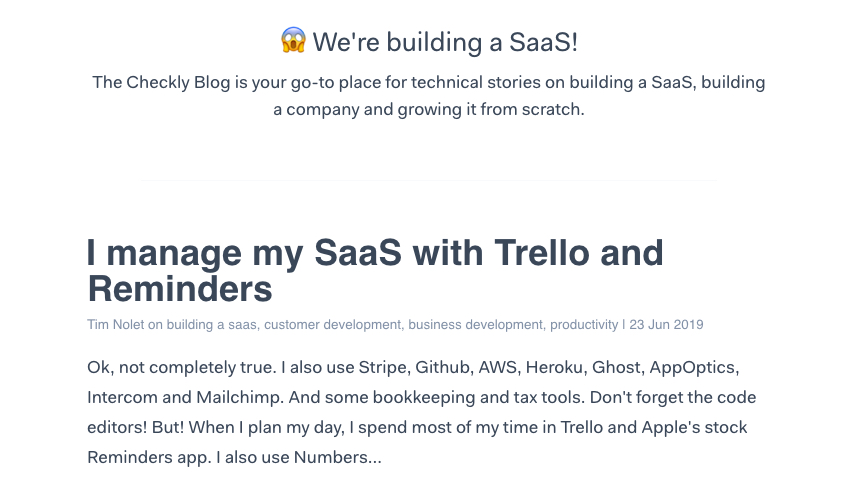The height and width of the screenshot is (495, 845).
Task: Open the "I manage my SaaS with Trello" post title
Action: 375,271
